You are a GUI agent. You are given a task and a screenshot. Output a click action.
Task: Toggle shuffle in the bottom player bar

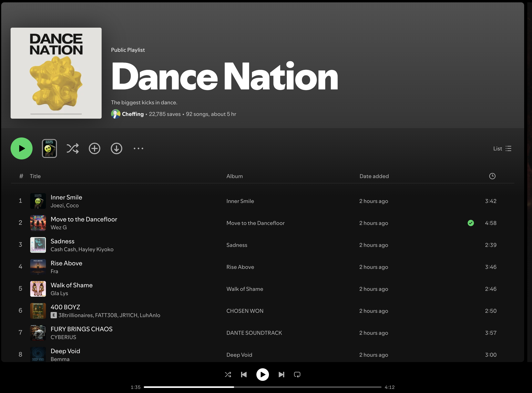point(228,375)
